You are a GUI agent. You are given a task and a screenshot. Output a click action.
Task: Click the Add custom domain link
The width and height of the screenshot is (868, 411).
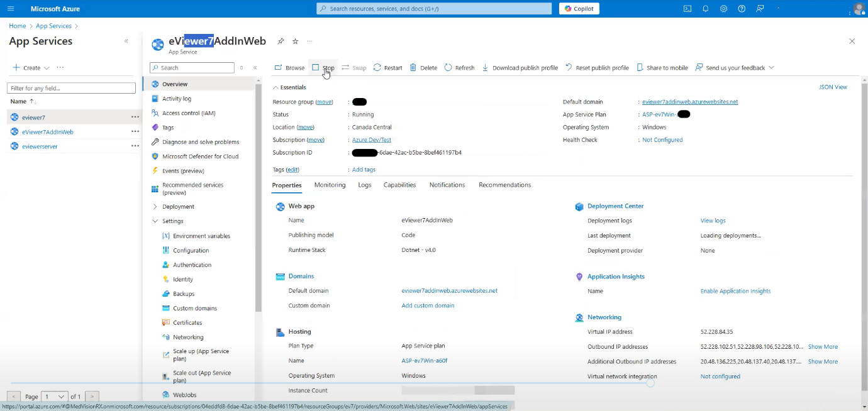pos(428,305)
